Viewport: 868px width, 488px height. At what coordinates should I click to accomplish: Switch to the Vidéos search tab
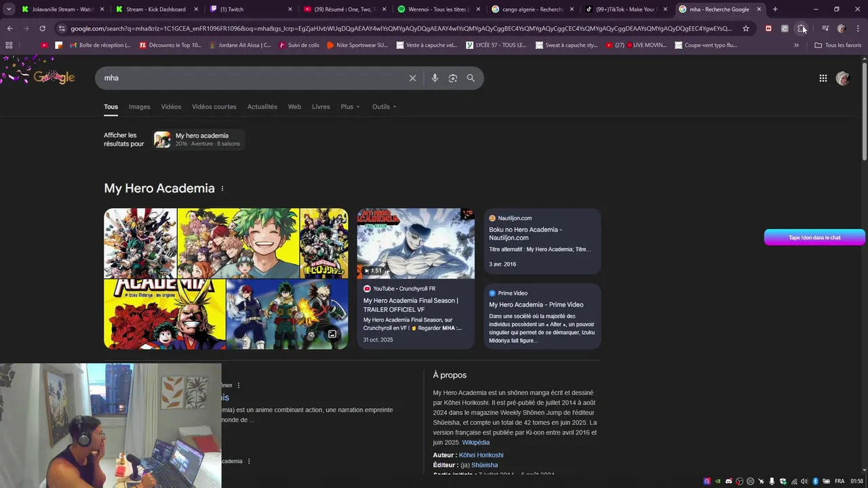click(171, 106)
